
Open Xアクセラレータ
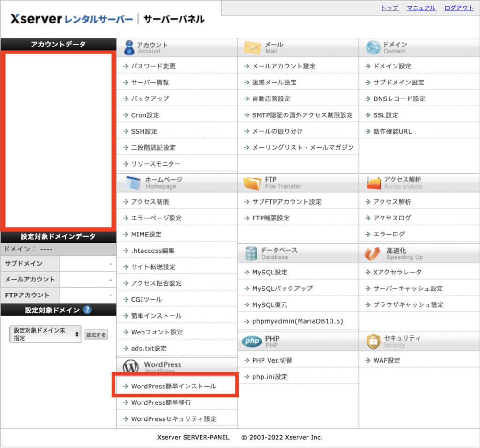pos(397,273)
